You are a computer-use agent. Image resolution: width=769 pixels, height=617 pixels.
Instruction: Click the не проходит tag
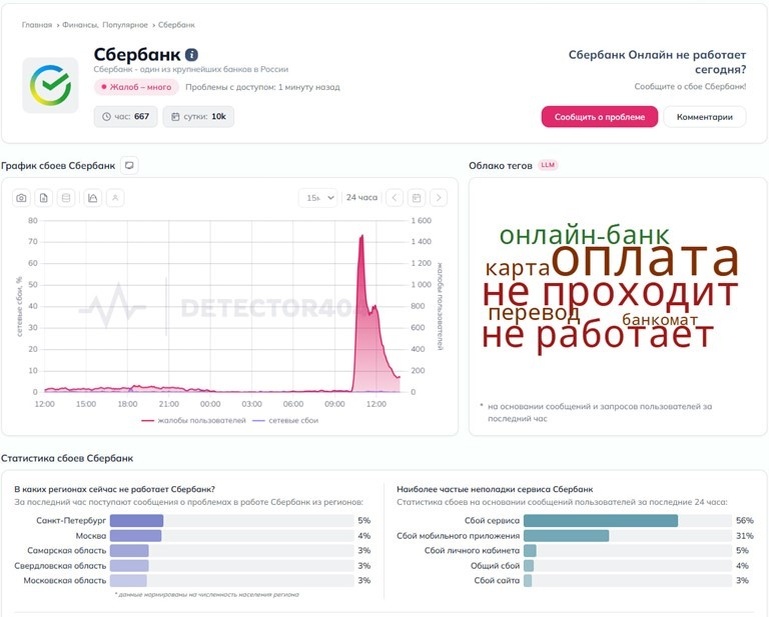[x=610, y=294]
